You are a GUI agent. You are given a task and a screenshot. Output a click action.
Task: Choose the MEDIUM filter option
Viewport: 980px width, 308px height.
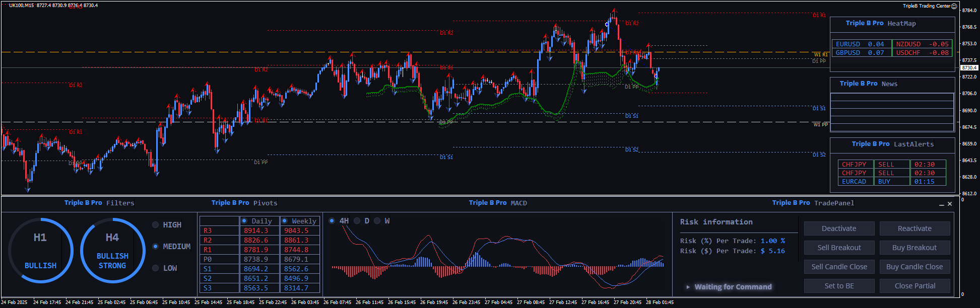click(156, 247)
